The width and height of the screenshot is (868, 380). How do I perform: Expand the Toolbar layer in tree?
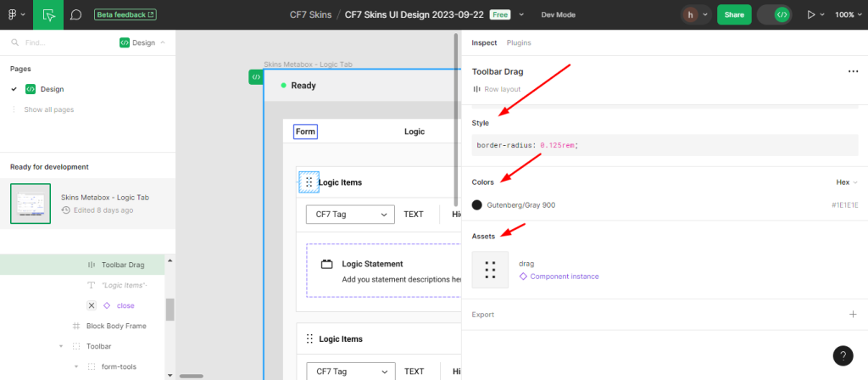click(x=61, y=346)
